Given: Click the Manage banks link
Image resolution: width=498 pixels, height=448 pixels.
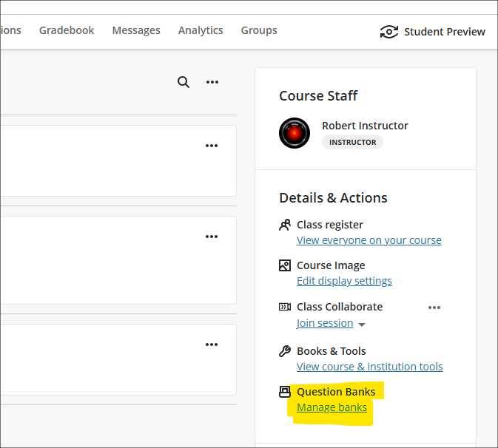Looking at the screenshot, I should (x=332, y=407).
